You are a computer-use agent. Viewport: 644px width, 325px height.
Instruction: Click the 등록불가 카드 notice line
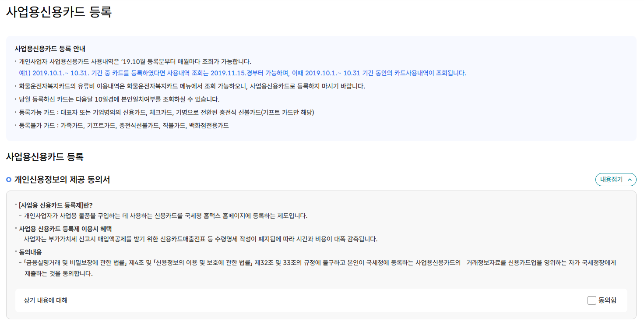click(124, 126)
